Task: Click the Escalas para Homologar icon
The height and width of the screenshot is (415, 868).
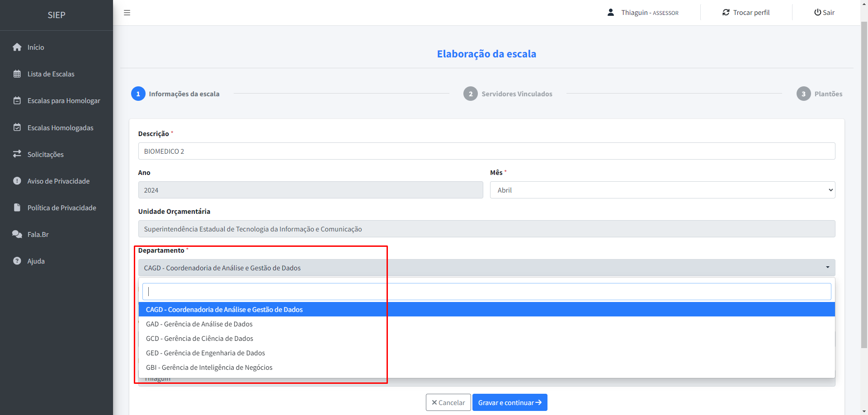Action: click(x=17, y=100)
